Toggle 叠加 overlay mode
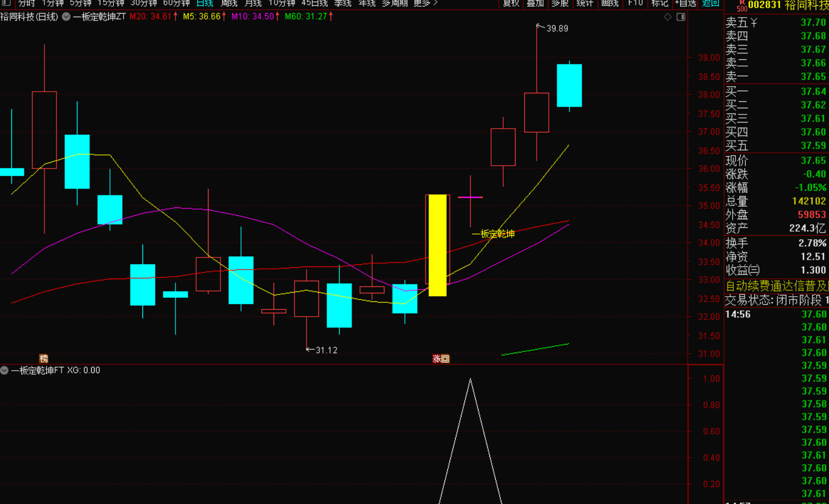Screen dimensions: 829x504 pyautogui.click(x=535, y=3)
